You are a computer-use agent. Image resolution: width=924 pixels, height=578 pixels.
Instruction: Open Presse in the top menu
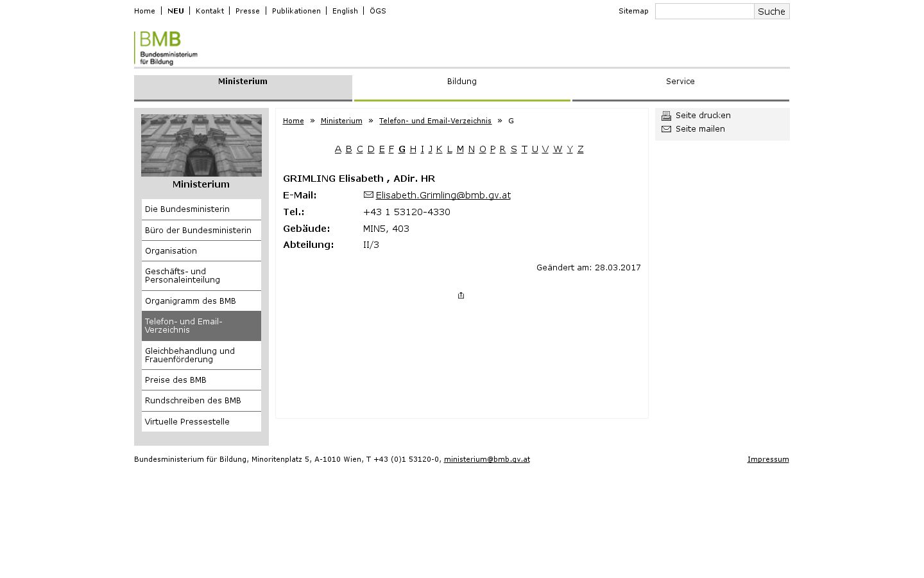pyautogui.click(x=248, y=11)
